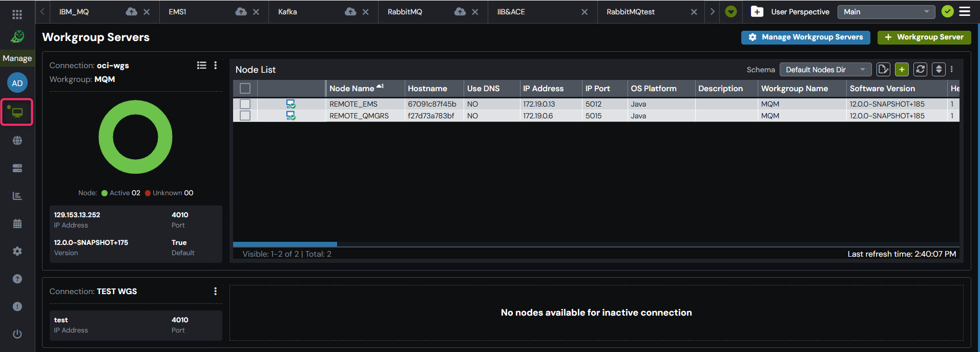Screen dimensions: 980x352
Task: Open the calendar schedule icon in sidebar
Action: pyautogui.click(x=17, y=223)
